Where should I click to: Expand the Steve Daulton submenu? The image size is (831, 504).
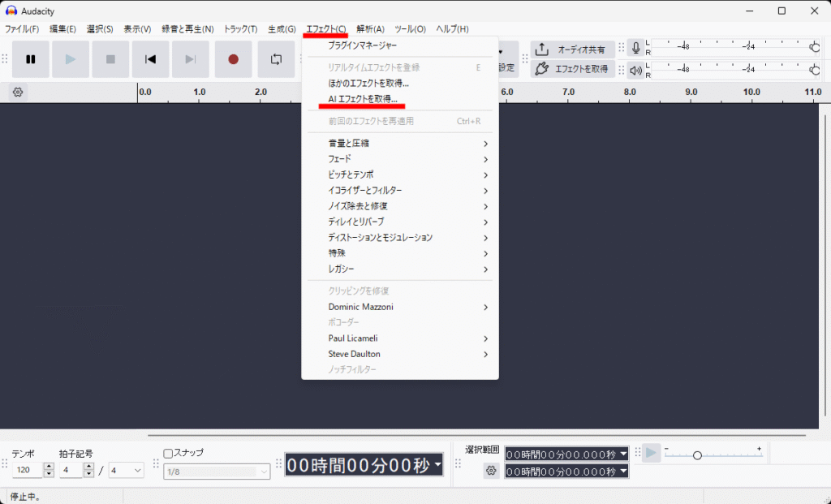click(399, 354)
